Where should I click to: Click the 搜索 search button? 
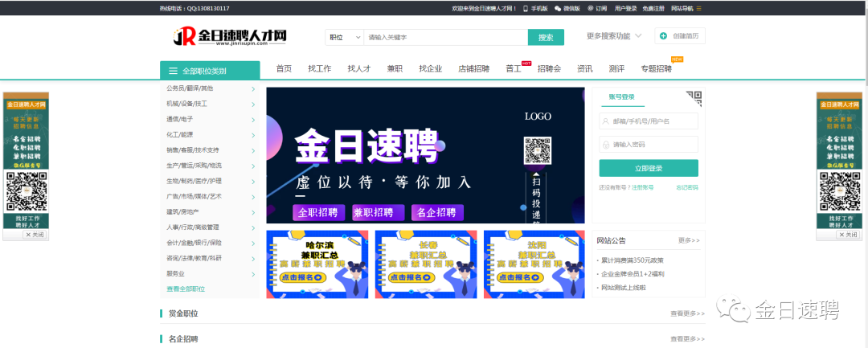[x=546, y=37]
